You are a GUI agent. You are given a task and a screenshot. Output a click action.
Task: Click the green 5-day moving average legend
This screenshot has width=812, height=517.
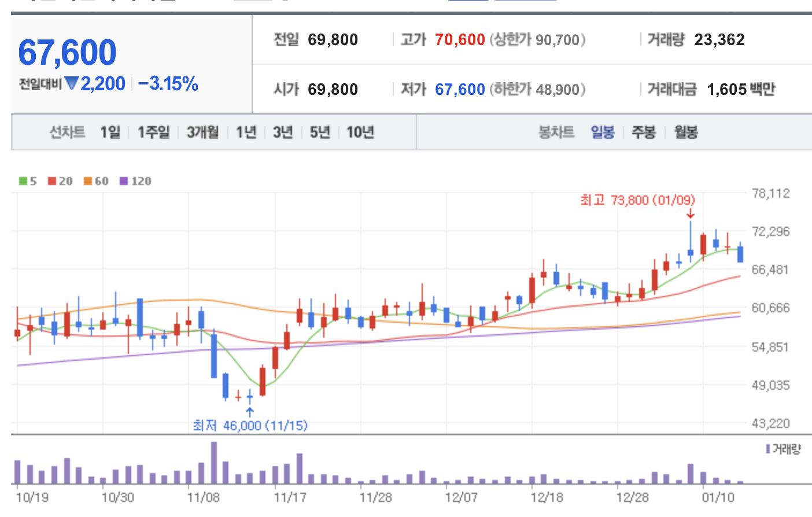28,181
